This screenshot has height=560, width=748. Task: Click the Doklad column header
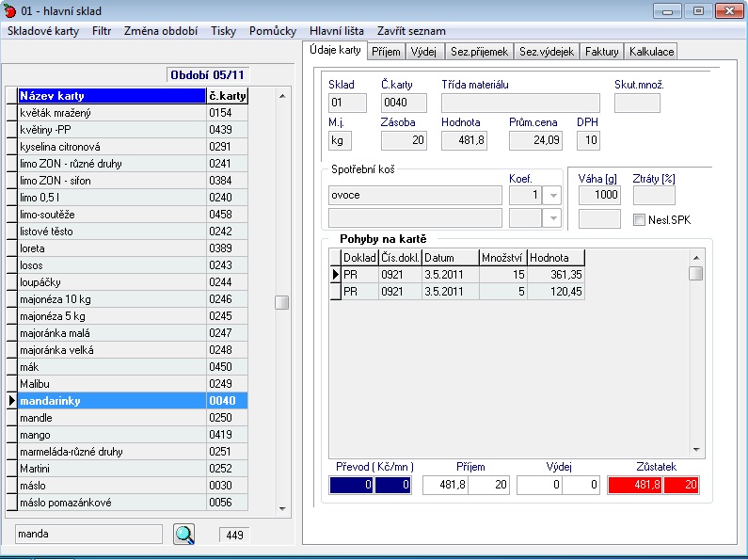pos(359,258)
